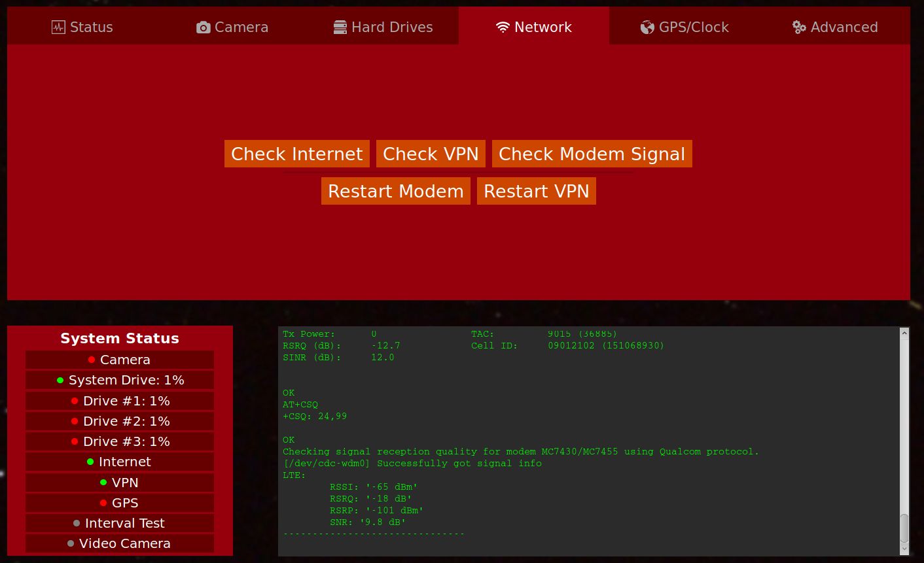The height and width of the screenshot is (563, 924).
Task: Select the Video Camera status entry
Action: (x=120, y=543)
